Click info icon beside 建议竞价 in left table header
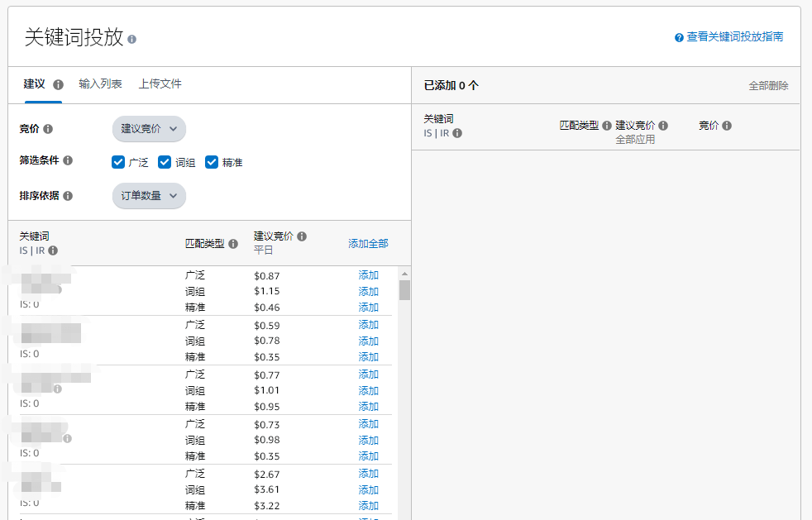Viewport: 812px width, 520px height. (302, 236)
